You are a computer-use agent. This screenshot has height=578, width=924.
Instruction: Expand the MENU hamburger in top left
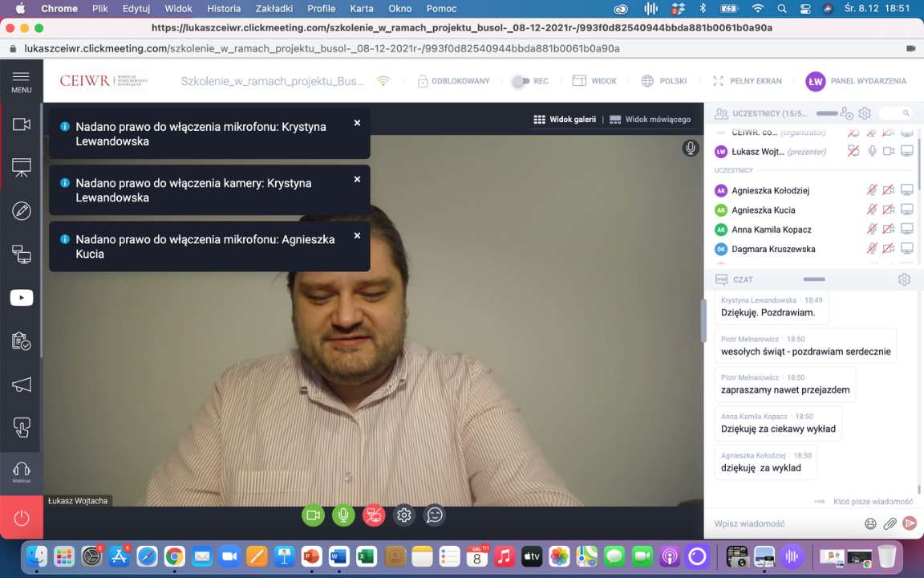(22, 81)
